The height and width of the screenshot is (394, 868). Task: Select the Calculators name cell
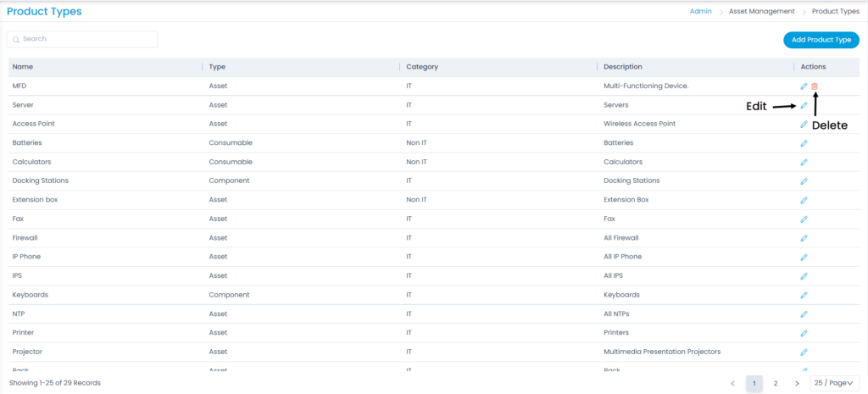pyautogui.click(x=31, y=162)
